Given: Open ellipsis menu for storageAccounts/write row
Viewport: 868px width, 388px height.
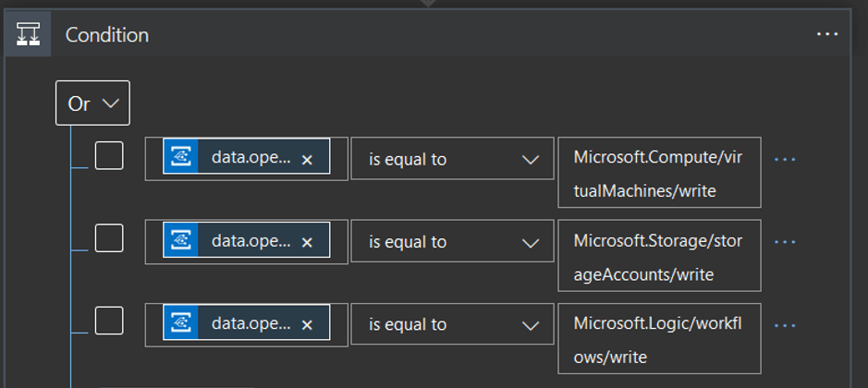Looking at the screenshot, I should coord(785,242).
